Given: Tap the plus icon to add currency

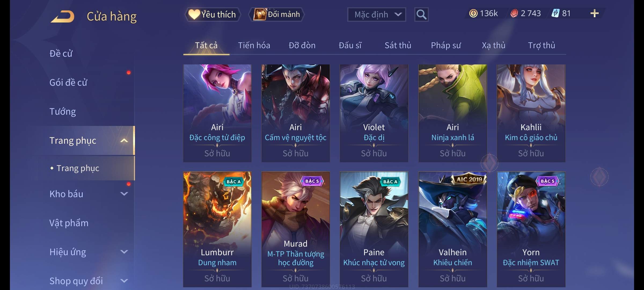Looking at the screenshot, I should pos(594,13).
